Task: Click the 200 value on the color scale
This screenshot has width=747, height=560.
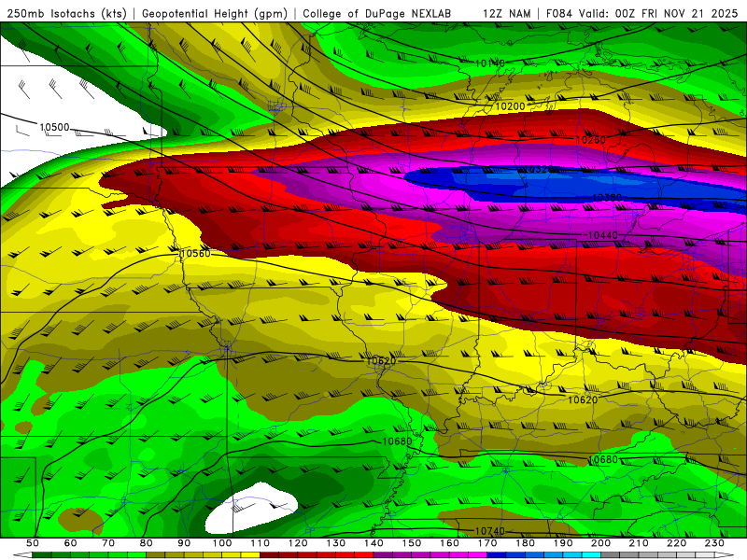Action: tap(600, 543)
